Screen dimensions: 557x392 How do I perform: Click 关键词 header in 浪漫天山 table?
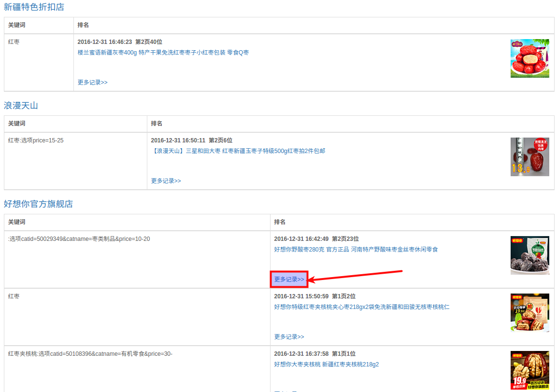pos(17,124)
